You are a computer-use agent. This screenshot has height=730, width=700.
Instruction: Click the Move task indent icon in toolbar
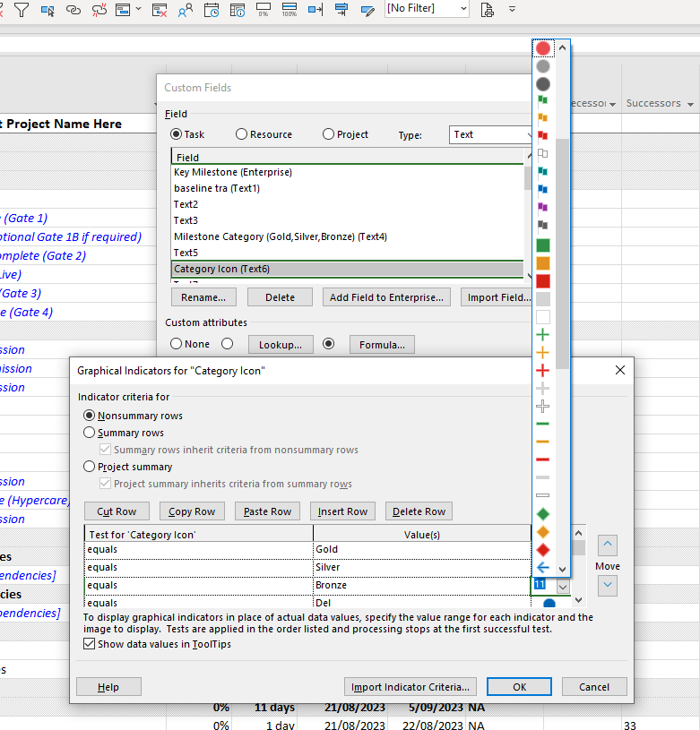(341, 10)
